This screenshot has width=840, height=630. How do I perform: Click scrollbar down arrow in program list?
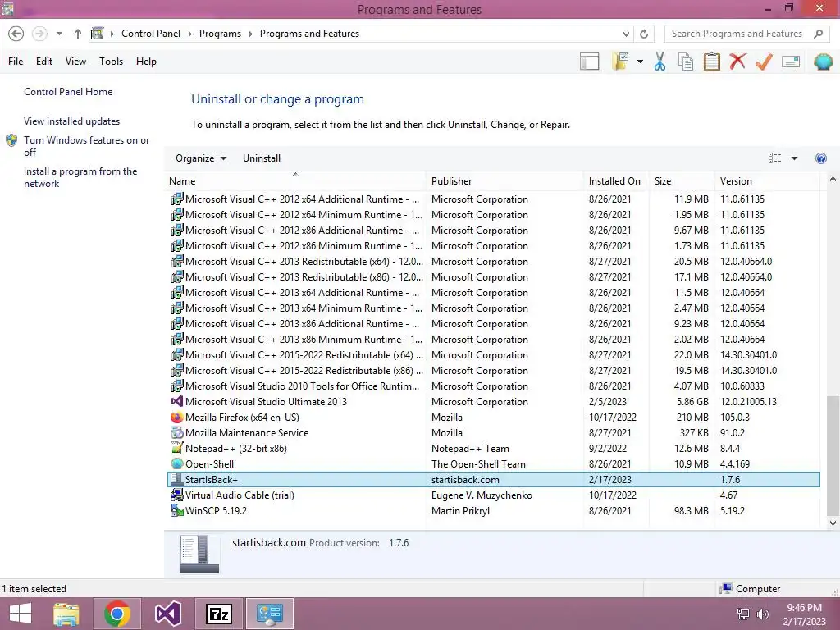point(833,523)
